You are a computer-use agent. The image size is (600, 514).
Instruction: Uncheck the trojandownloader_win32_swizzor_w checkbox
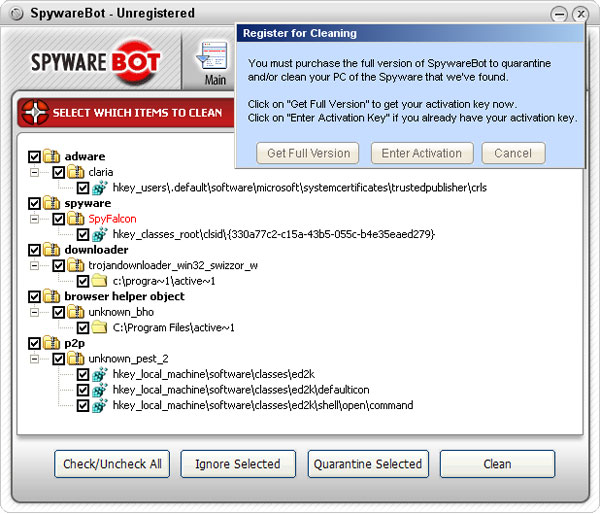pos(59,266)
